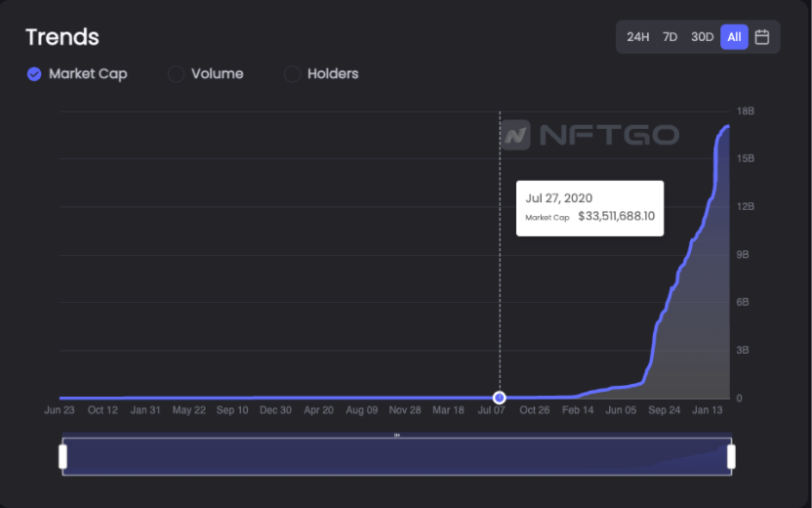812x508 pixels.
Task: Click the NFTGO watermark logo
Action: click(589, 135)
